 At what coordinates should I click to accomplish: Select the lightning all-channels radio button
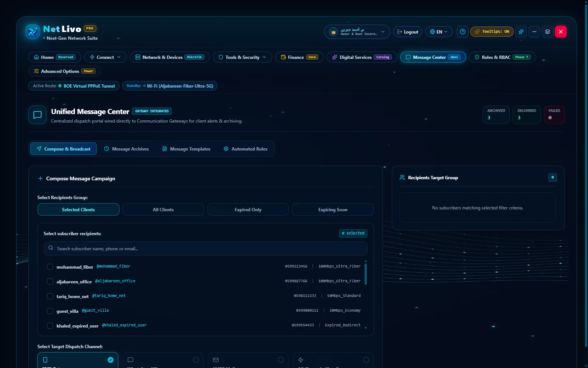click(x=366, y=360)
